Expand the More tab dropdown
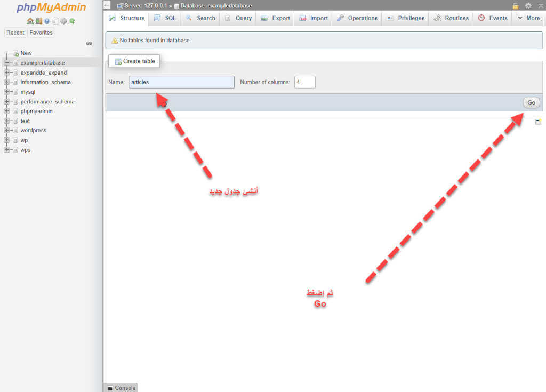The width and height of the screenshot is (546, 392). coord(528,18)
